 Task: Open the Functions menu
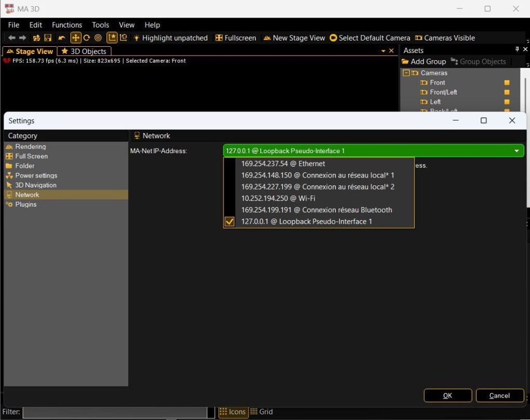[67, 25]
